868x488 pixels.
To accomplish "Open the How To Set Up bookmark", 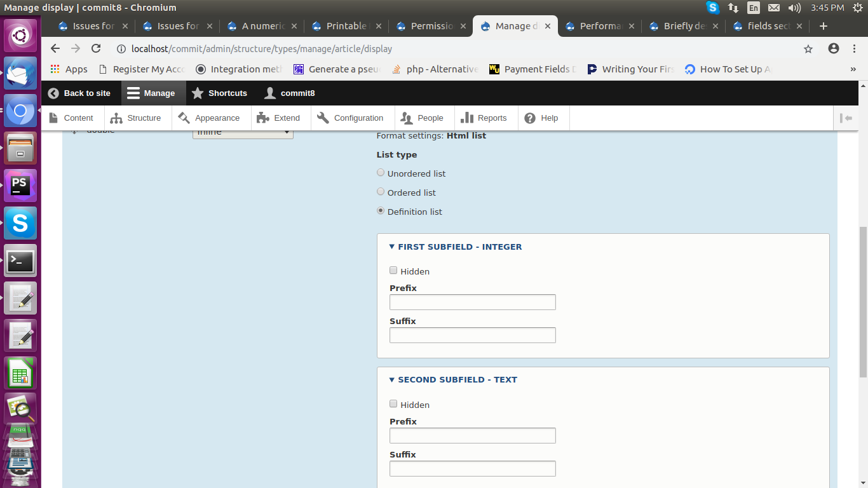I will tap(728, 69).
